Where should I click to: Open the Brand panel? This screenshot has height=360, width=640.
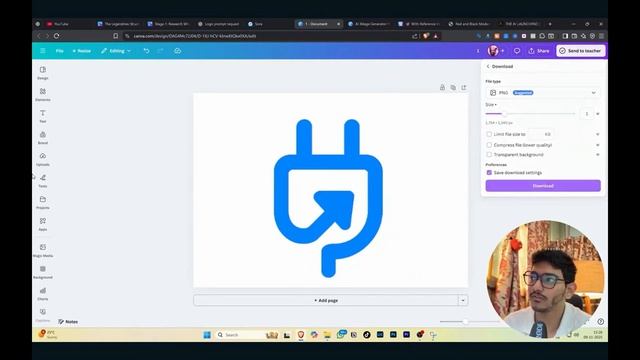click(42, 138)
